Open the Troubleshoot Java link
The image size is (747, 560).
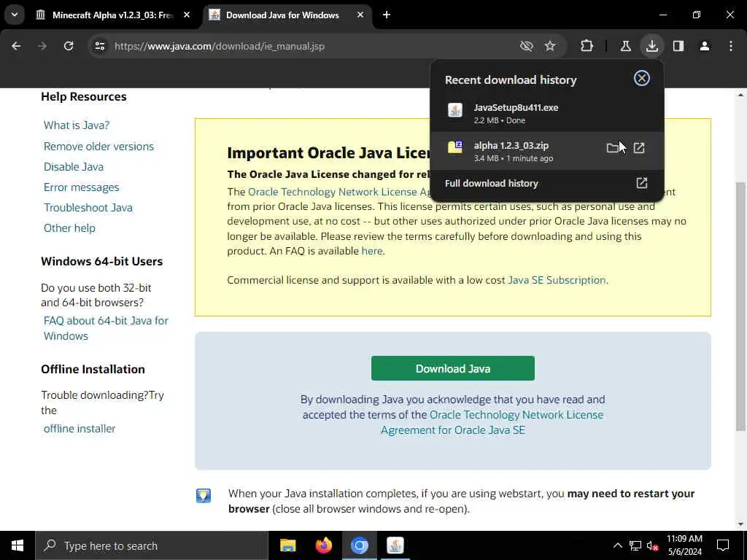click(x=88, y=208)
